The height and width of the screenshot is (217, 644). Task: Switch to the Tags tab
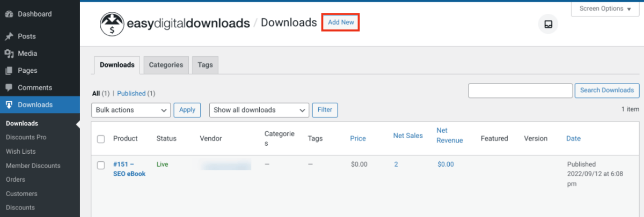[x=205, y=65]
